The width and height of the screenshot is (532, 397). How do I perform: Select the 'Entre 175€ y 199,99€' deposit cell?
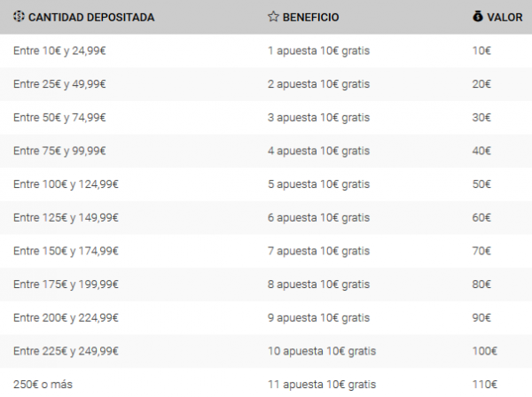(66, 284)
